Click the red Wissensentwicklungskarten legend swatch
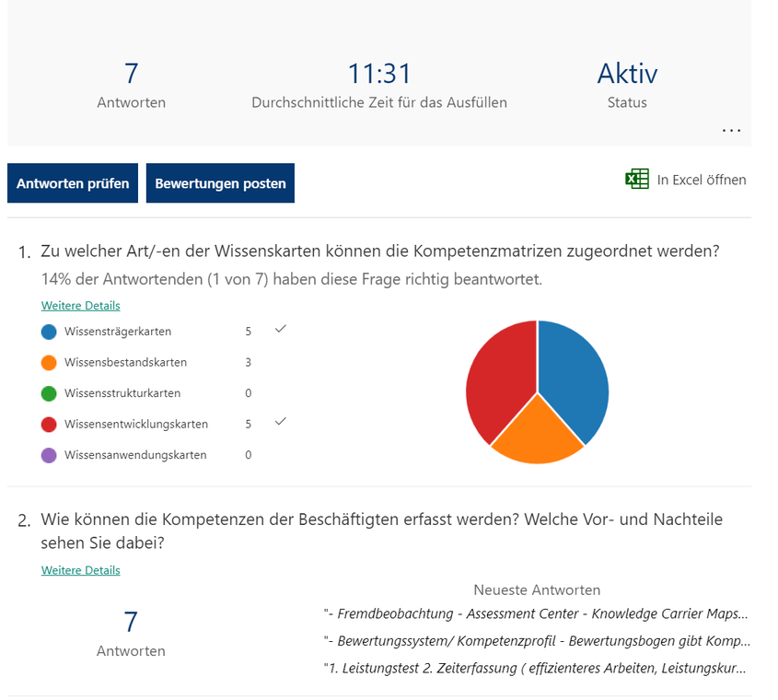The width and height of the screenshot is (778, 700). tap(49, 425)
